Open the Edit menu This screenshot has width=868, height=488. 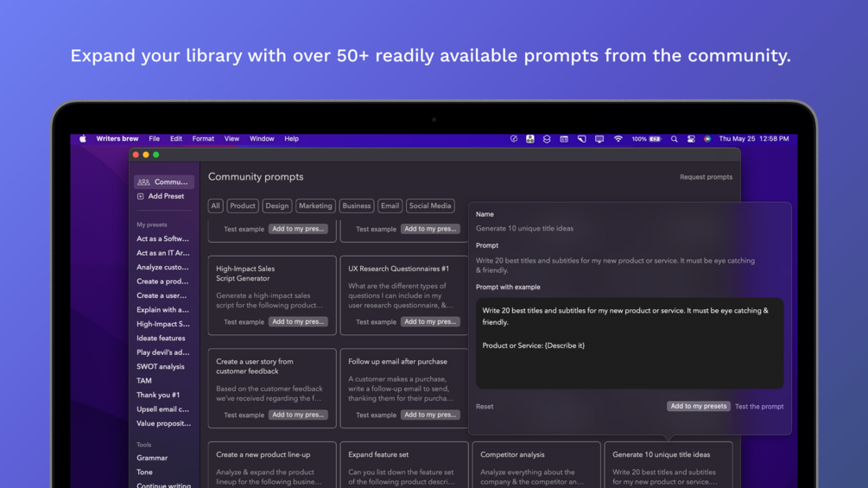click(176, 139)
